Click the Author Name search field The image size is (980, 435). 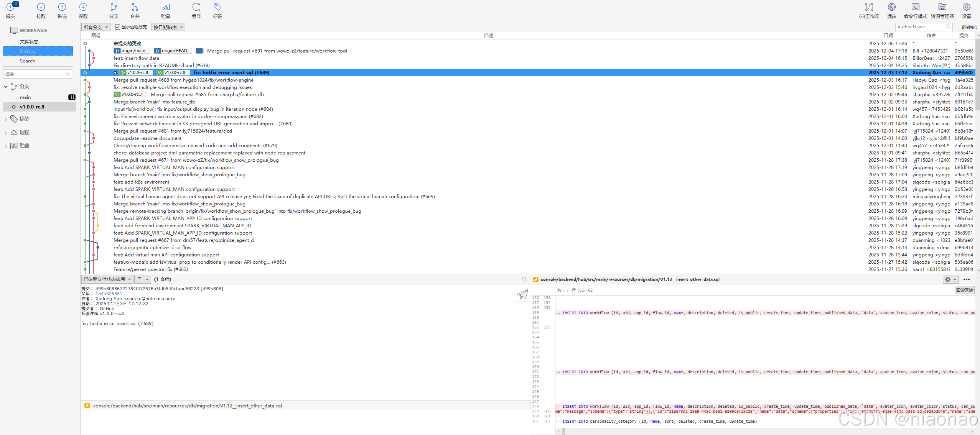point(921,27)
